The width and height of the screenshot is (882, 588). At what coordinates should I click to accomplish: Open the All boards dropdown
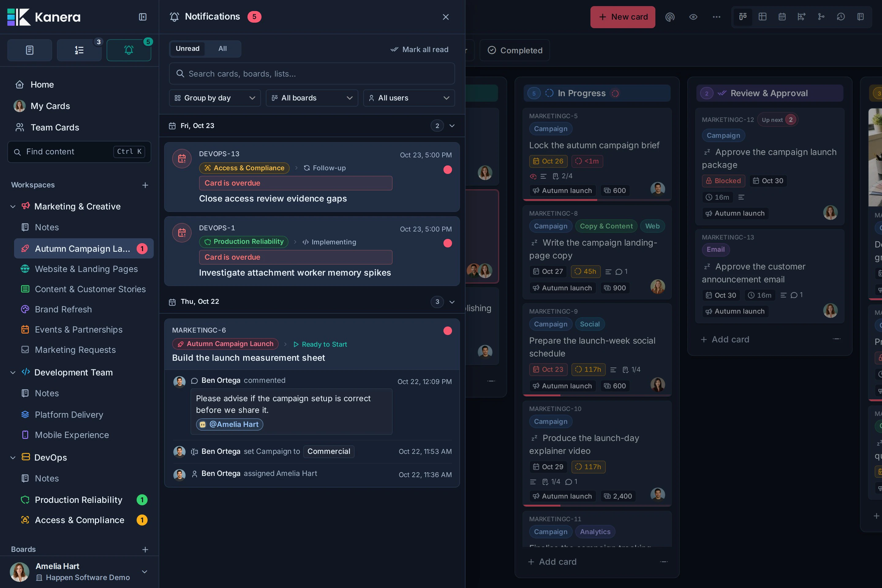coord(312,98)
